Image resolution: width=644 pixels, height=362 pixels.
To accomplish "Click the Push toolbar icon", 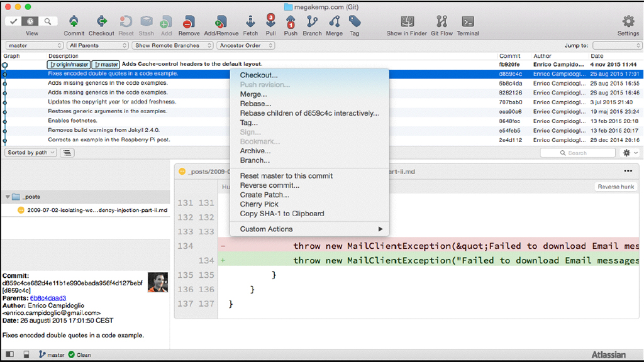I will 291,23.
